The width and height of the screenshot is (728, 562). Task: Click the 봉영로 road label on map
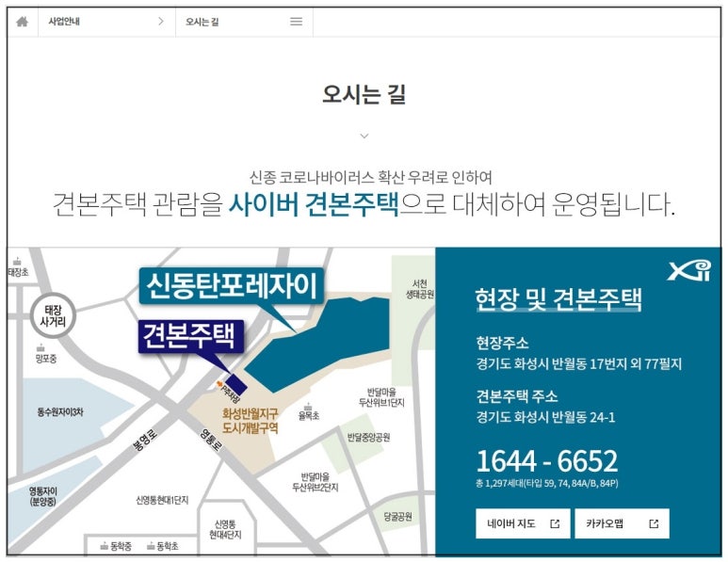point(145,441)
